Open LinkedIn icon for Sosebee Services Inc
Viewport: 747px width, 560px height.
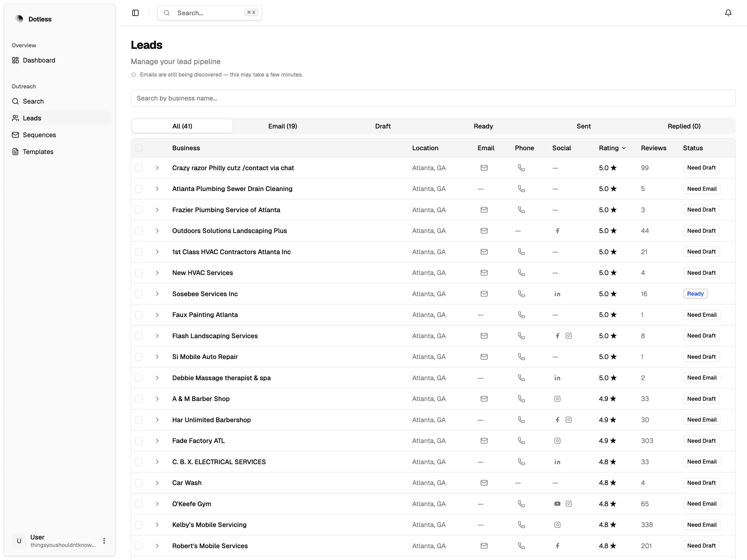[x=557, y=294]
